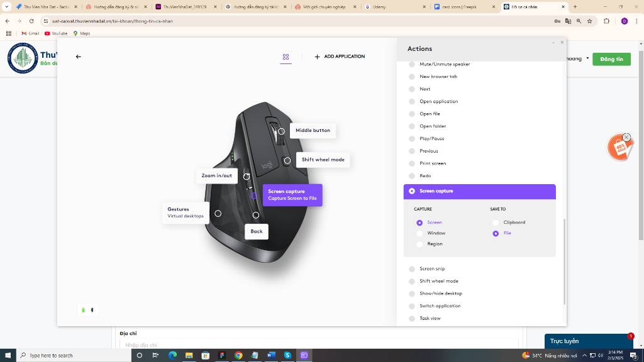The width and height of the screenshot is (644, 362).
Task: Select the Middle button hotspot on the mouse
Action: click(281, 131)
